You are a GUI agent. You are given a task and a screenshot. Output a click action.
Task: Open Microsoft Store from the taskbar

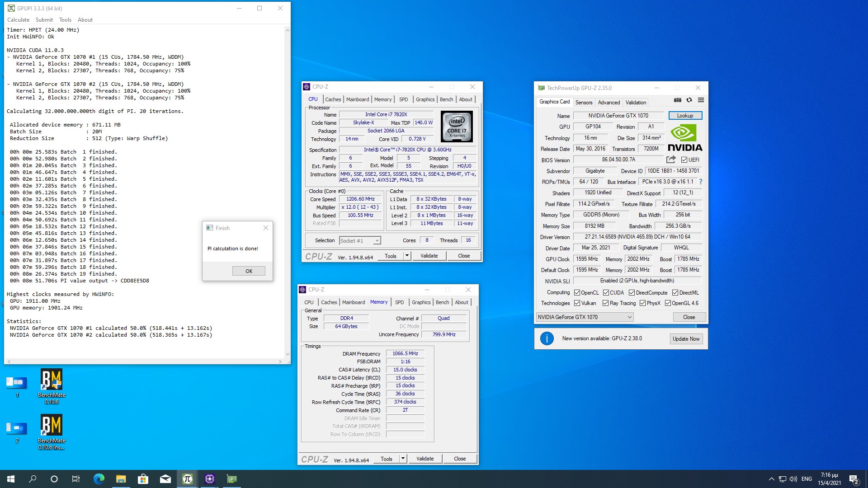(143, 479)
